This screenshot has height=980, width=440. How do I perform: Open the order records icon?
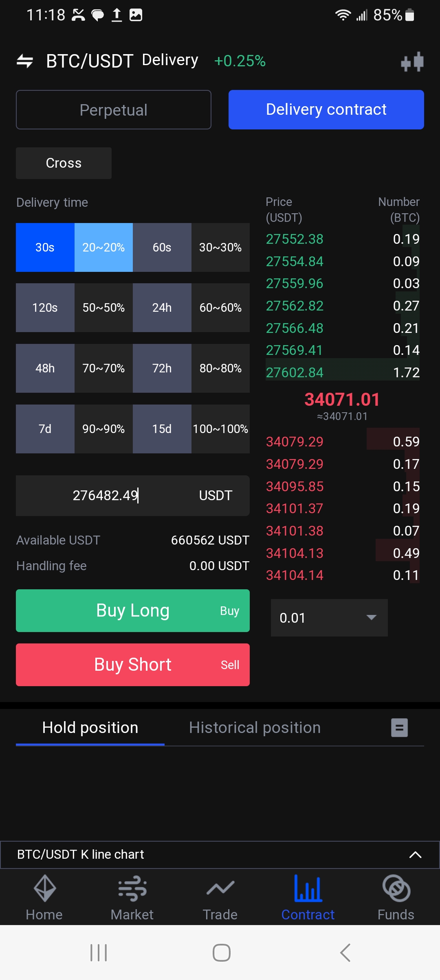click(x=399, y=728)
